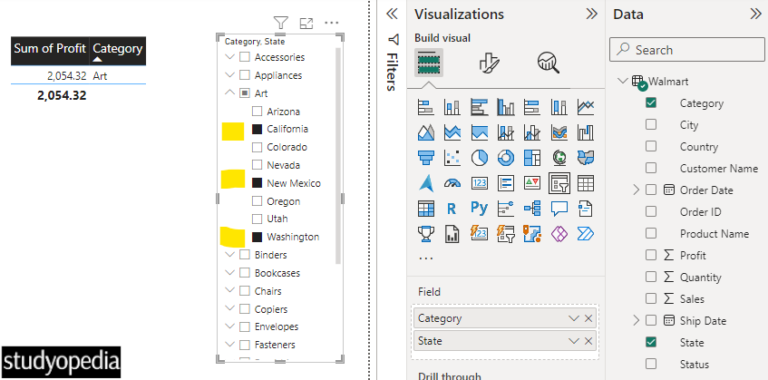Uncheck the New Mexico slicer checkbox

[x=257, y=183]
